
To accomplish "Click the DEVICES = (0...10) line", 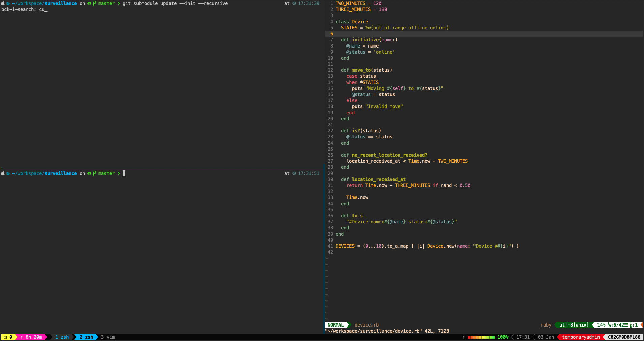I will point(427,246).
